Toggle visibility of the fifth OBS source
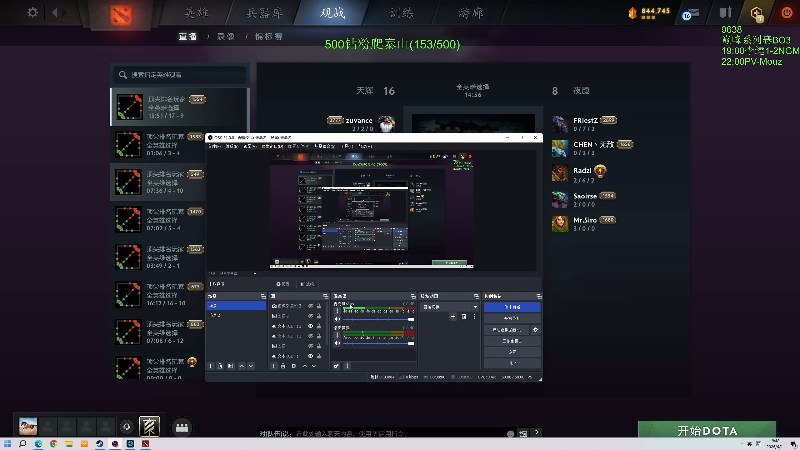 tap(310, 346)
